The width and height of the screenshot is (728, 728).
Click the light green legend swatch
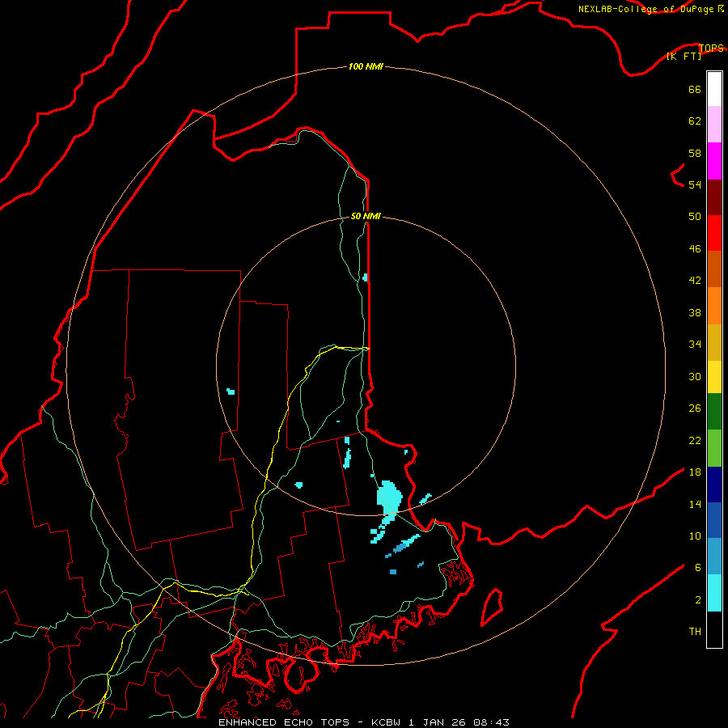tap(714, 448)
